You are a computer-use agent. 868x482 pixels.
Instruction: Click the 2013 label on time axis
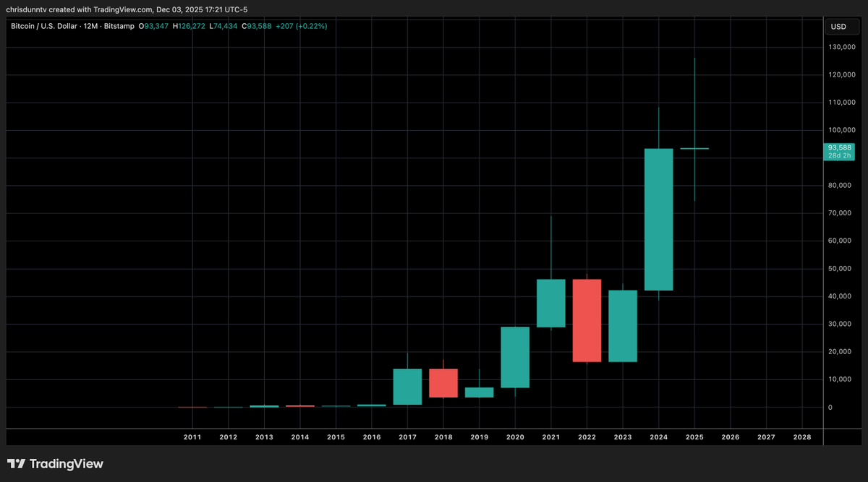[264, 436]
